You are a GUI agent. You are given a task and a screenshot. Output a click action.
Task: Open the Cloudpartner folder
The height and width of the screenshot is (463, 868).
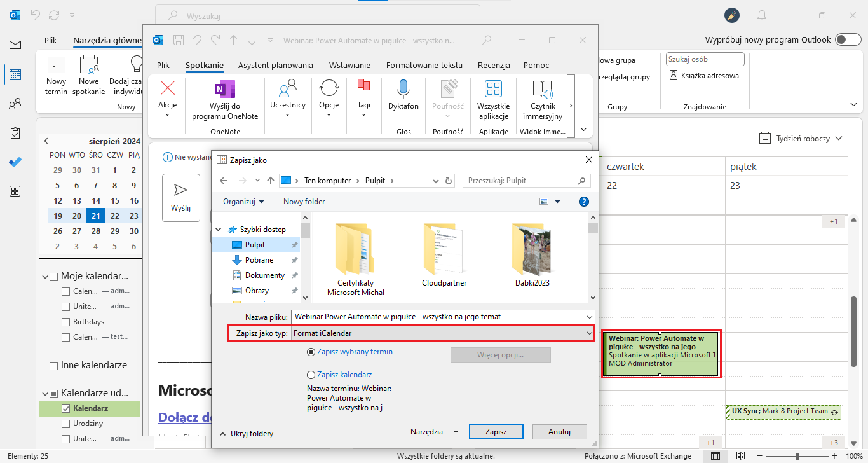coord(444,255)
